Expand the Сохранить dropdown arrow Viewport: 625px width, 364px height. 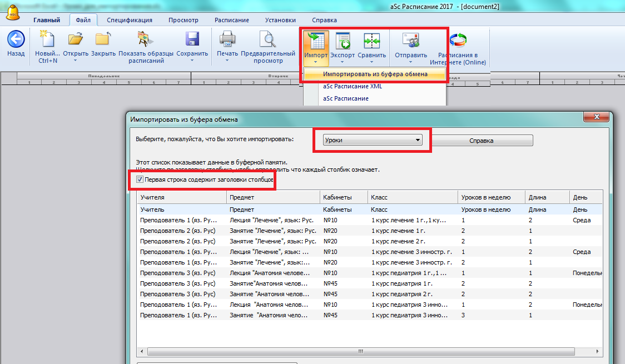(192, 61)
